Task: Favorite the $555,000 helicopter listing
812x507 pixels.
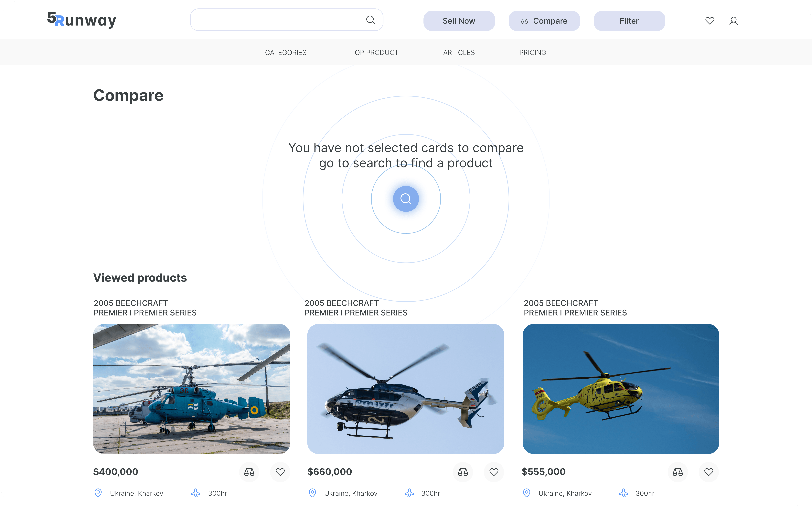Action: pos(709,472)
